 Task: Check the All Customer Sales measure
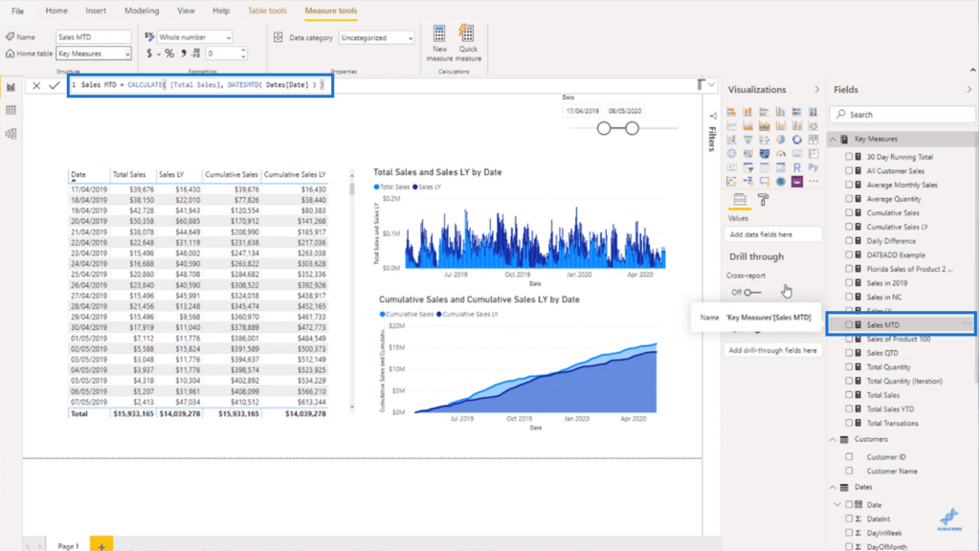[849, 170]
